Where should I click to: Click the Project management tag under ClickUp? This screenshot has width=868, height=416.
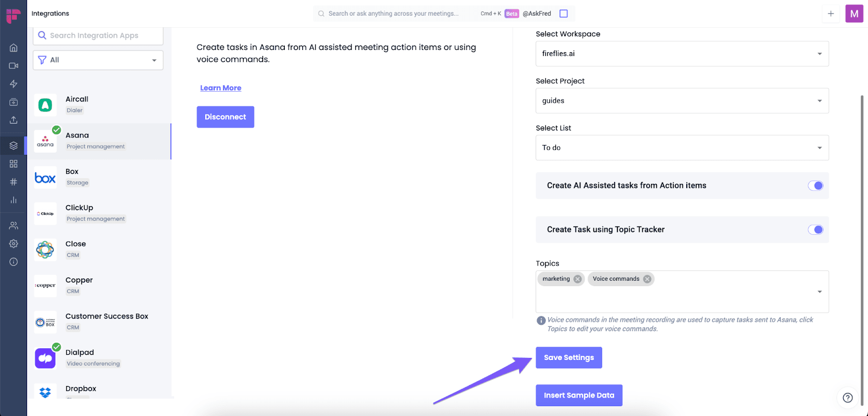[96, 219]
